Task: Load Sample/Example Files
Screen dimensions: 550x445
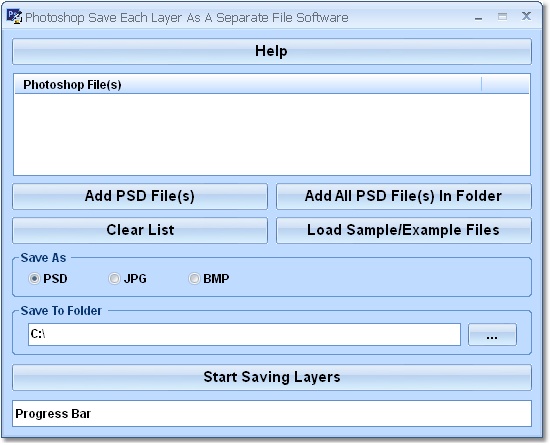Action: pyautogui.click(x=404, y=230)
